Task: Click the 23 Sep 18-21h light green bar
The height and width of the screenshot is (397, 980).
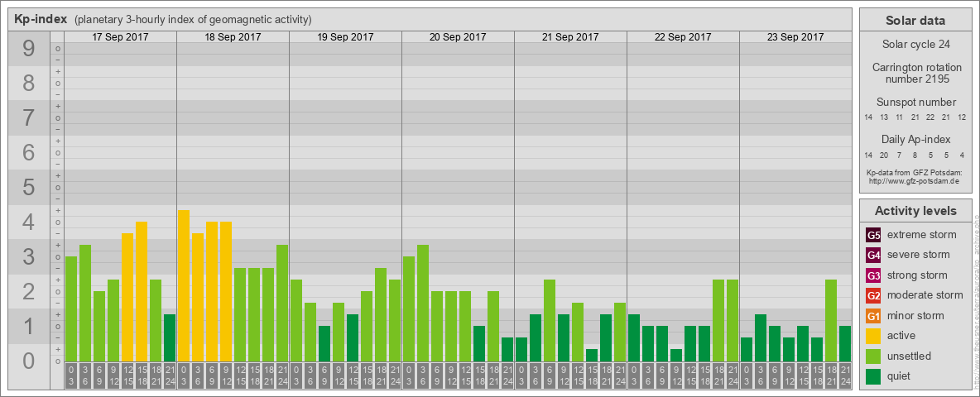Action: pyautogui.click(x=831, y=321)
